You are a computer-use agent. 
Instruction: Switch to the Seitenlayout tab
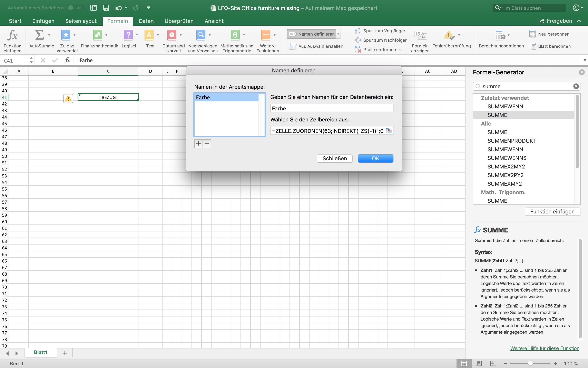click(x=81, y=21)
